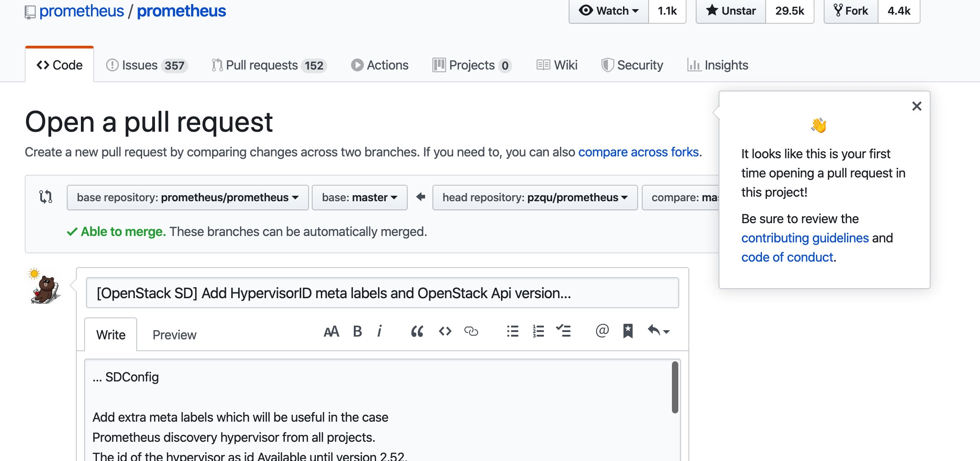Click the user avatar thumbnail
Screen dimensions: 980x461
click(x=45, y=286)
